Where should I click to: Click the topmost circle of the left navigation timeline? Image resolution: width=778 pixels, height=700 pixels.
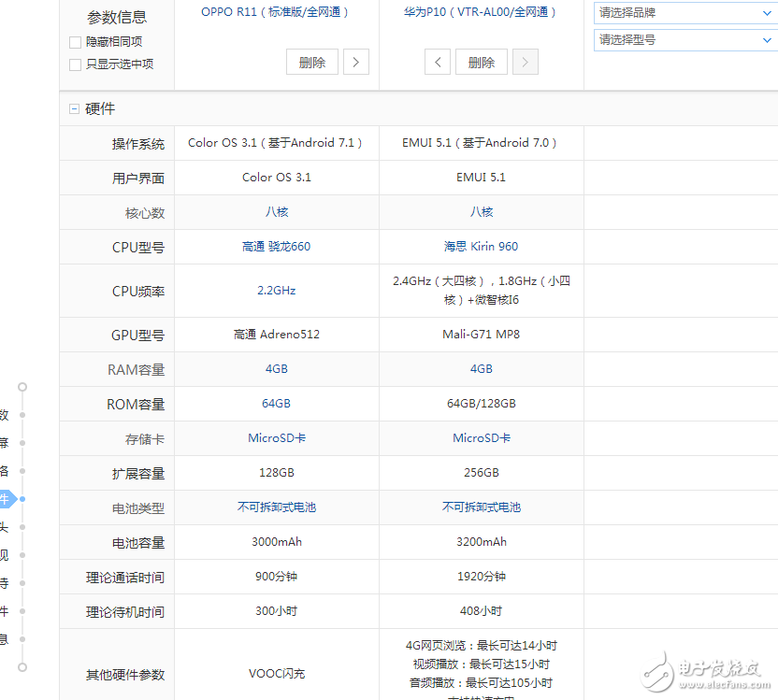22,386
